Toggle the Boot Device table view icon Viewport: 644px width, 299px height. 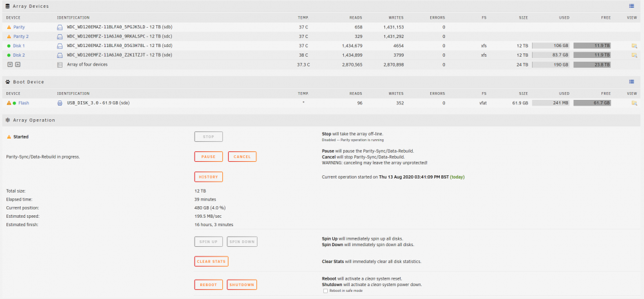(x=631, y=82)
